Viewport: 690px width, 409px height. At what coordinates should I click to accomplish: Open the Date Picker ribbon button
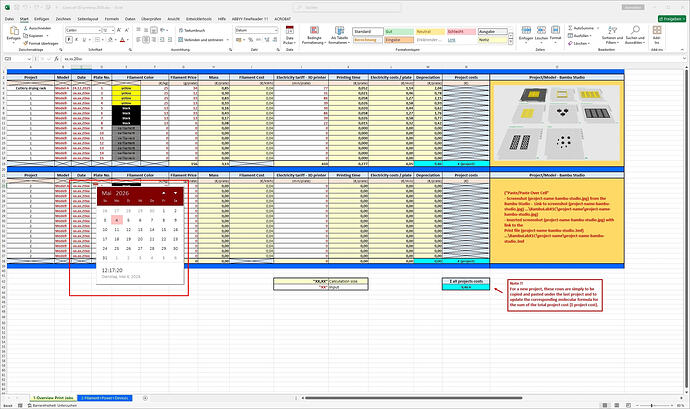coord(289,35)
